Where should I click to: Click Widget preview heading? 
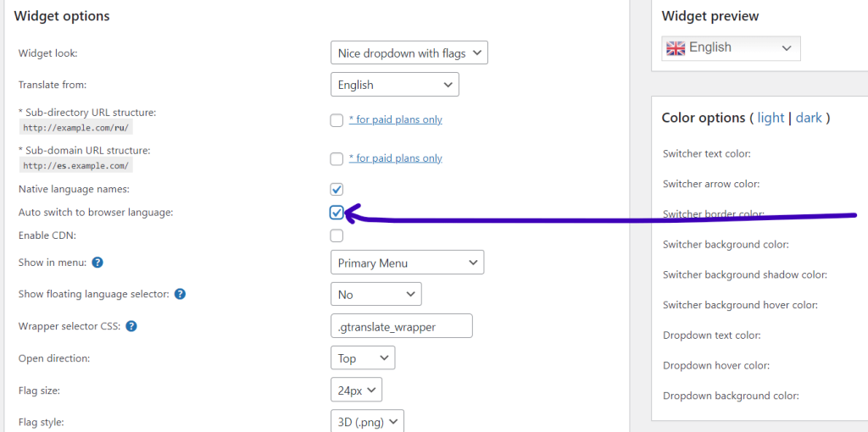coord(710,17)
